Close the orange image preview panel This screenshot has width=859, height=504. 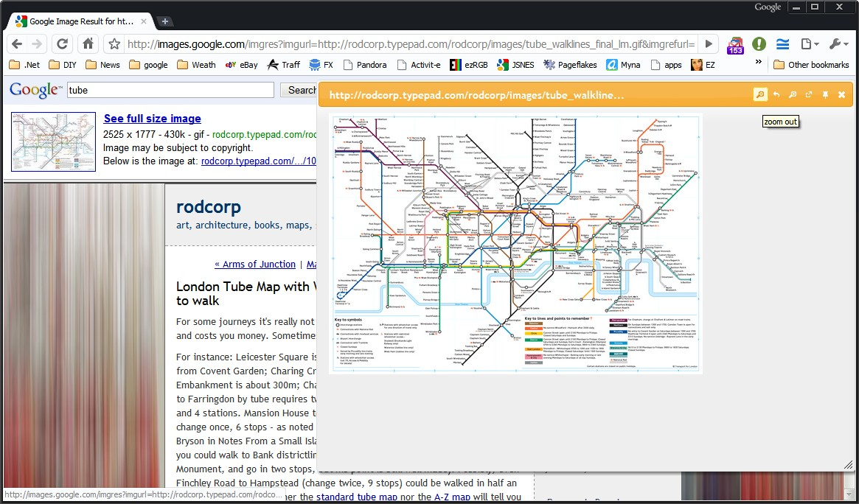click(x=842, y=94)
